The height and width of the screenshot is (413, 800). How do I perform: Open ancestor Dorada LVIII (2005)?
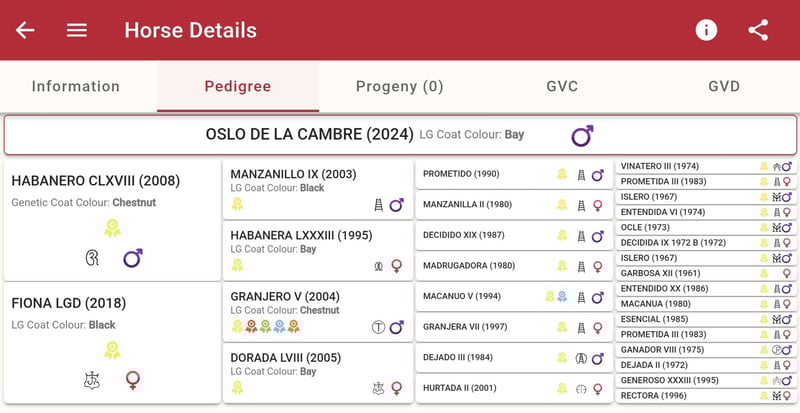(285, 357)
